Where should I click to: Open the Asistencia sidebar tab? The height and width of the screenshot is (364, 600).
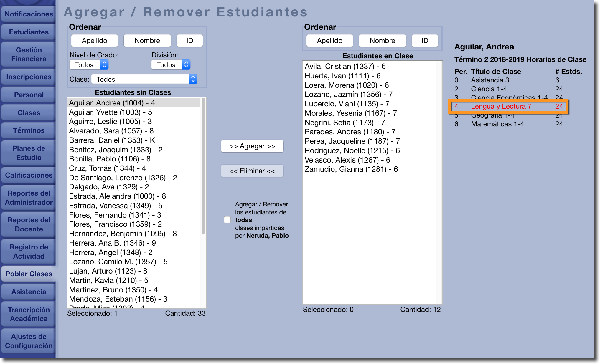(x=29, y=292)
